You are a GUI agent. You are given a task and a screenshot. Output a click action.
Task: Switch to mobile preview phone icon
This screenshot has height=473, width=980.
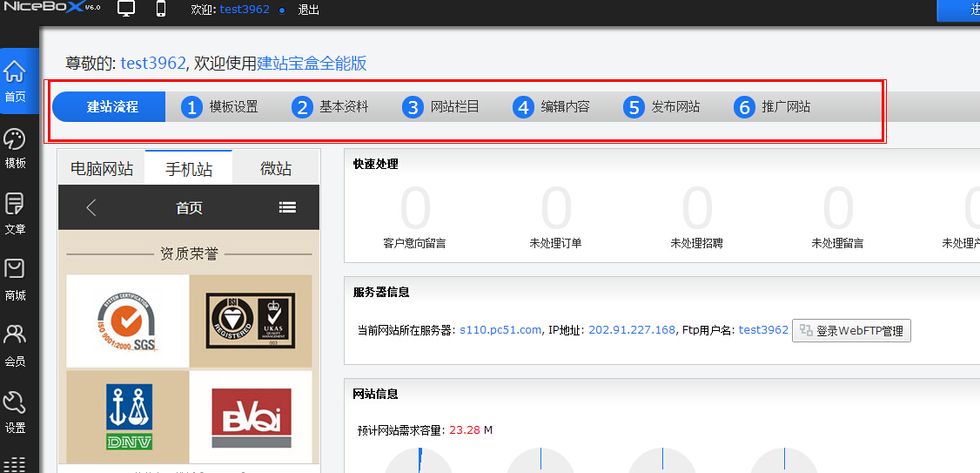click(x=160, y=10)
